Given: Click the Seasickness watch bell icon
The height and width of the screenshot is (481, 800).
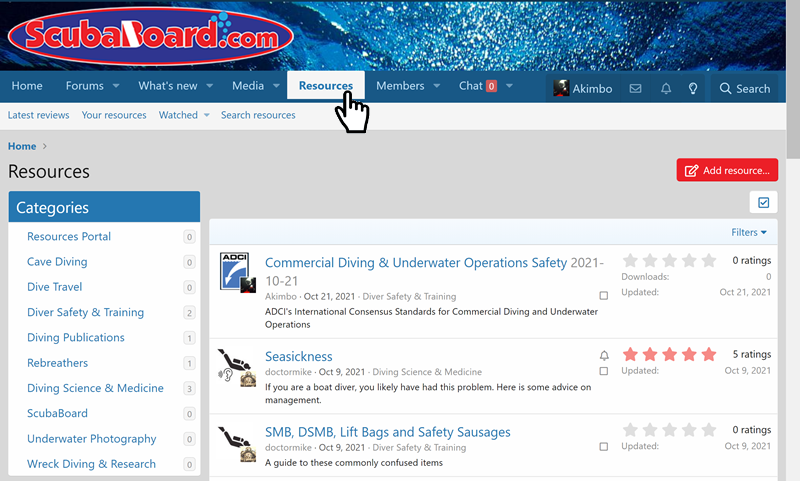Looking at the screenshot, I should [x=604, y=356].
